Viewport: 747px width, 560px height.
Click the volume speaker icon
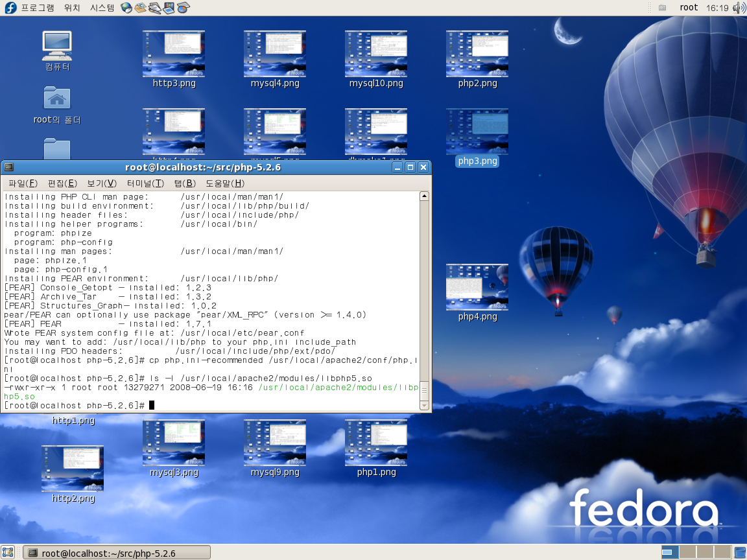pos(738,8)
